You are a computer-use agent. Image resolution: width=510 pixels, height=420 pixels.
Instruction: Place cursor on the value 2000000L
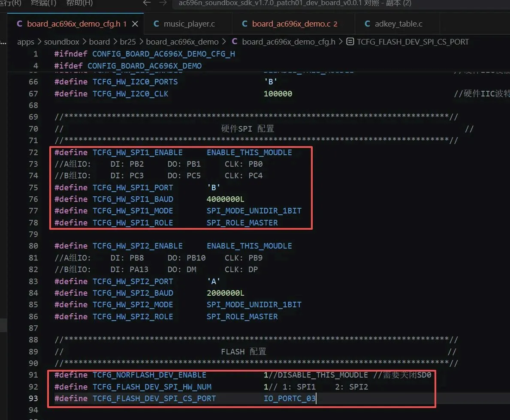225,293
